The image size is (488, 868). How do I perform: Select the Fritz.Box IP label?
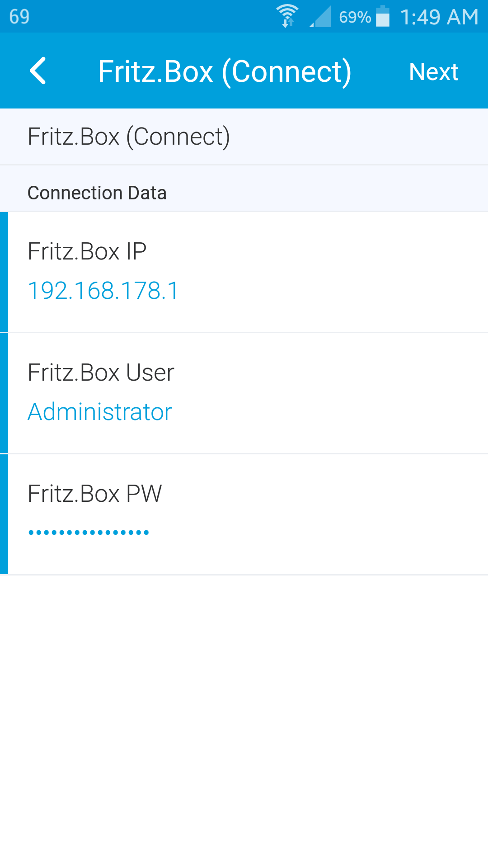click(x=87, y=251)
